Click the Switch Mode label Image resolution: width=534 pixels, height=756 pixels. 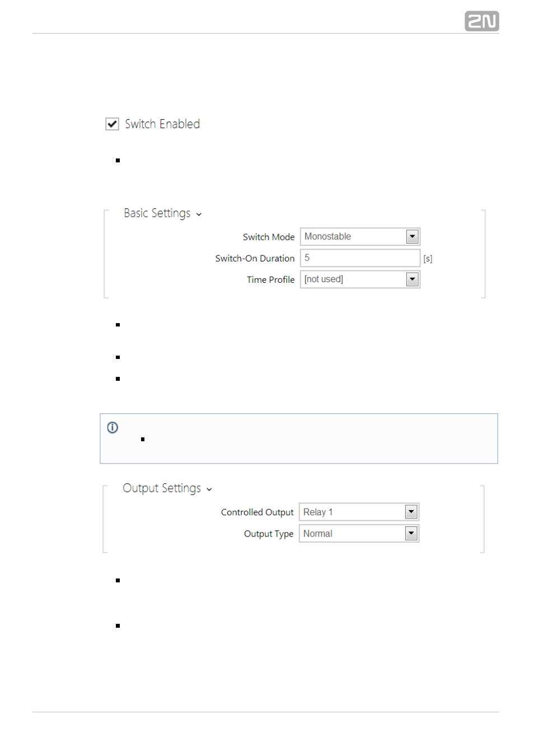click(269, 237)
